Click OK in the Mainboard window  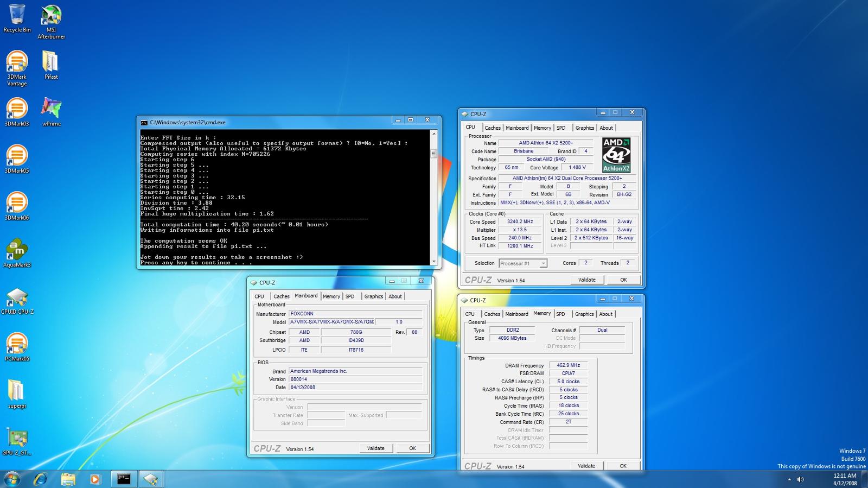tap(412, 448)
